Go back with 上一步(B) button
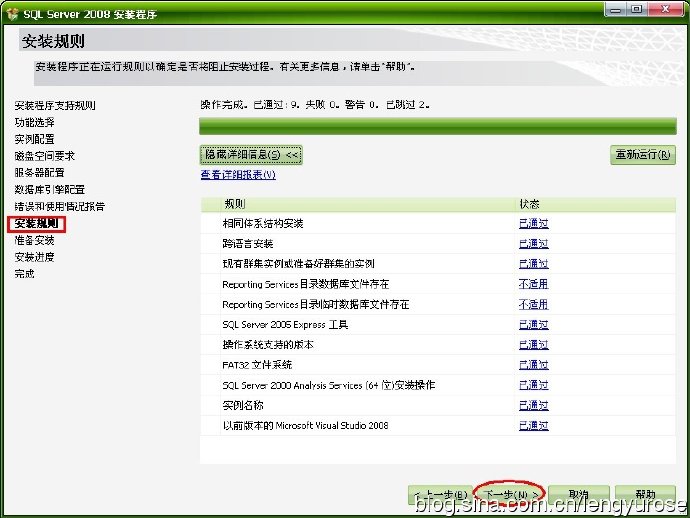Viewport: 690px width, 518px height. pyautogui.click(x=440, y=495)
